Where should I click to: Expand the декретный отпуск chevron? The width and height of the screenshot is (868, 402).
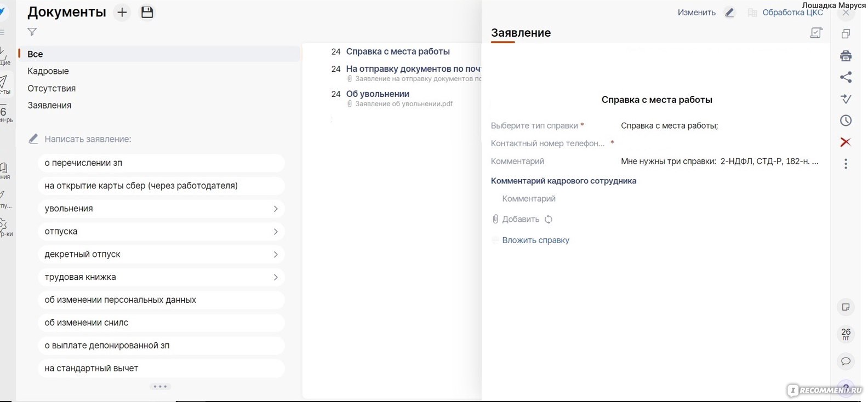(x=276, y=254)
